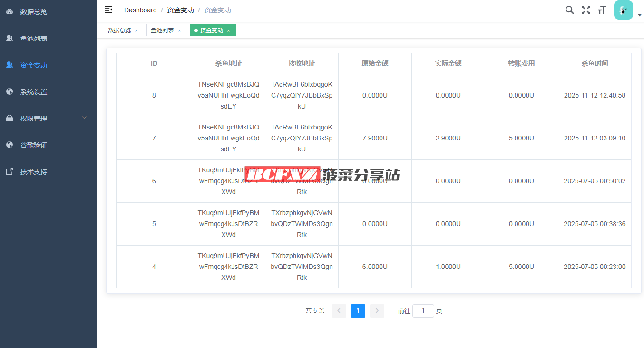Expand the avatar dropdown caret

[640, 15]
